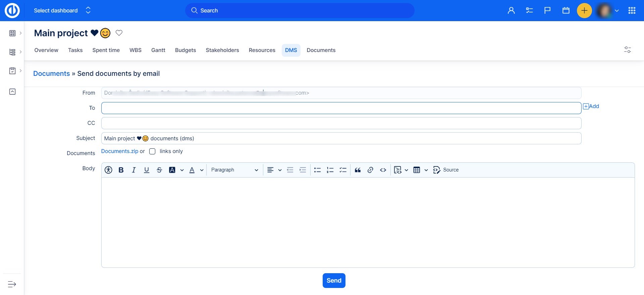Open the Paragraph style dropdown
The image size is (644, 295).
tap(234, 170)
